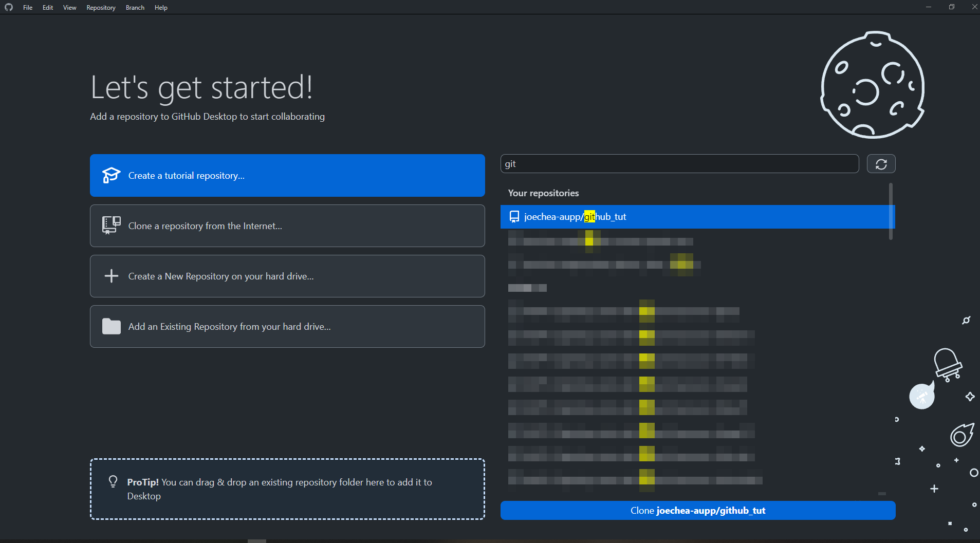Choose Add an Existing Repository from your hard drive
The image size is (980, 543).
click(287, 326)
